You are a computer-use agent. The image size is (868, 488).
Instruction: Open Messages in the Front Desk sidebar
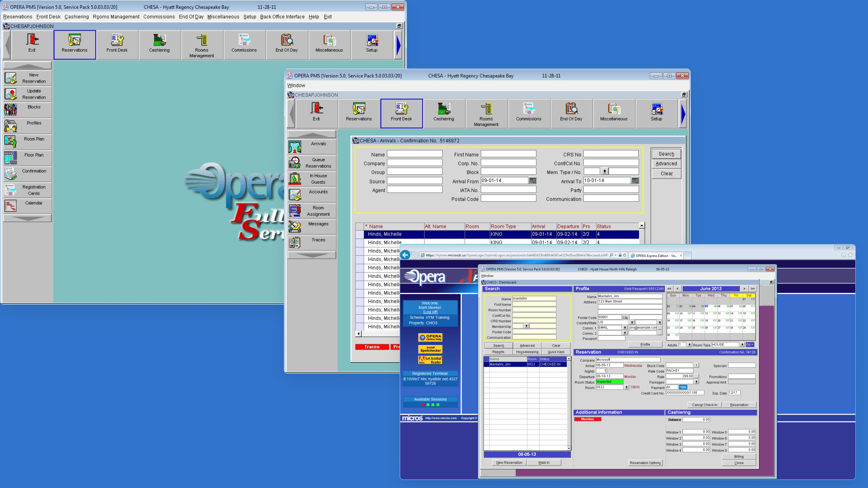(x=312, y=227)
